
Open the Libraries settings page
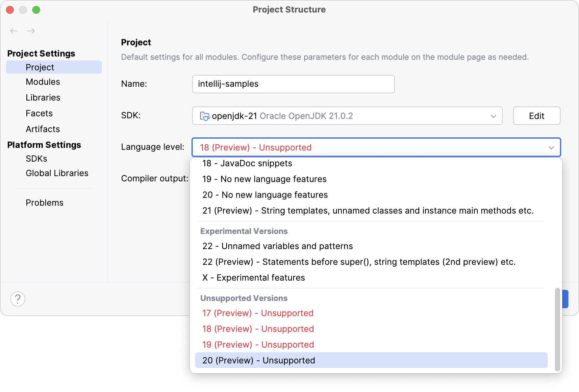tap(42, 97)
